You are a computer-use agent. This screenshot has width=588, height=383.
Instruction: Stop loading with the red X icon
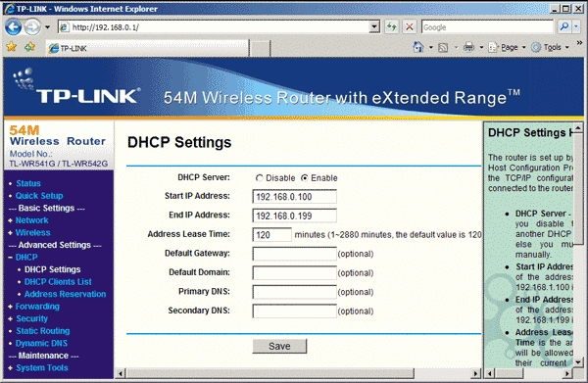[410, 27]
